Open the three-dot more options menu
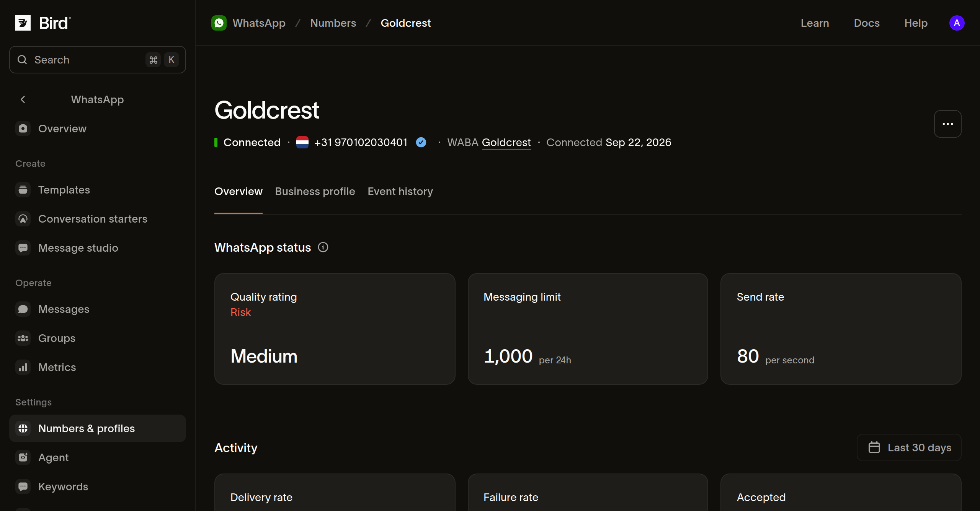The image size is (980, 511). pyautogui.click(x=947, y=124)
